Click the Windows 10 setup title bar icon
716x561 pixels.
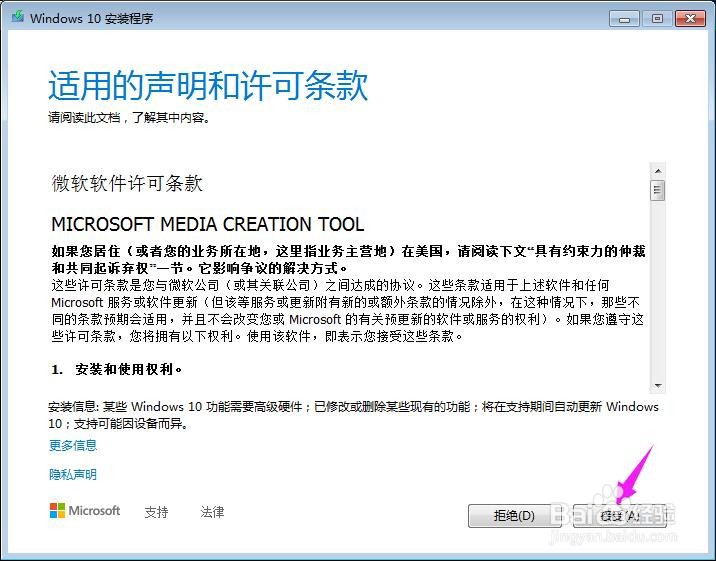(x=18, y=17)
